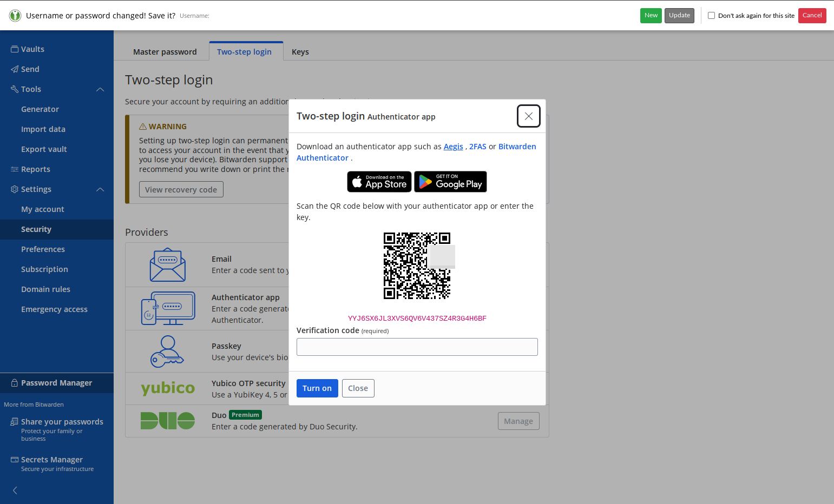Image resolution: width=834 pixels, height=504 pixels.
Task: Click Download on the App Store badge
Action: 379,182
